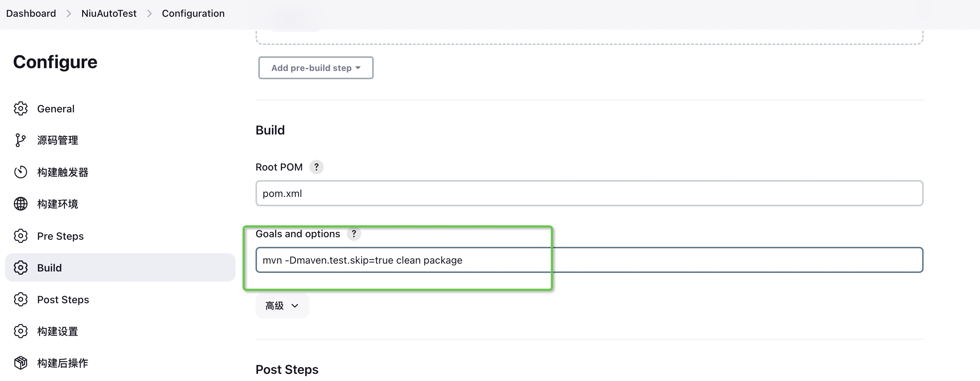Click the gear icon beside Post Steps
The image size is (980, 381).
[x=21, y=300]
